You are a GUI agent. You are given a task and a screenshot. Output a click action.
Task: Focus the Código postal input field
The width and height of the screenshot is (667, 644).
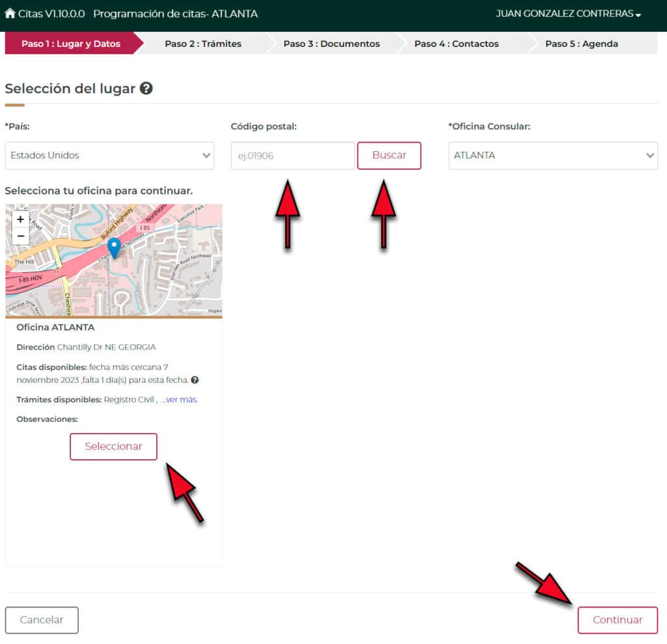click(292, 156)
